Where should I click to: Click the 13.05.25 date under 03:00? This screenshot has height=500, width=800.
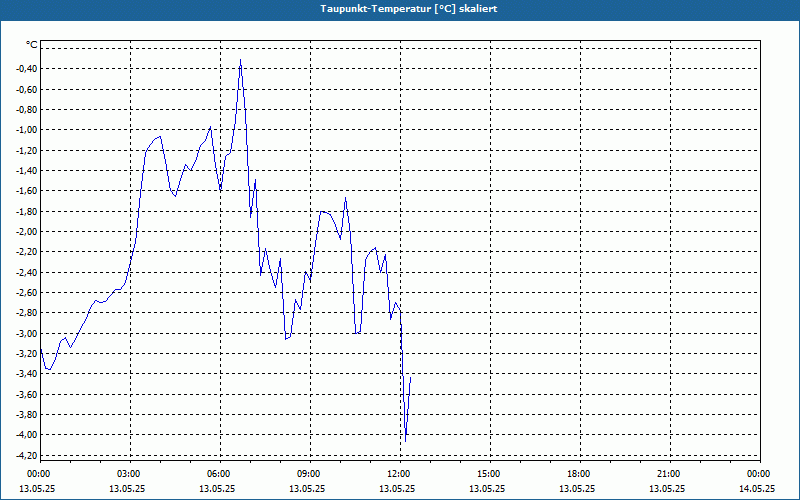(x=127, y=489)
